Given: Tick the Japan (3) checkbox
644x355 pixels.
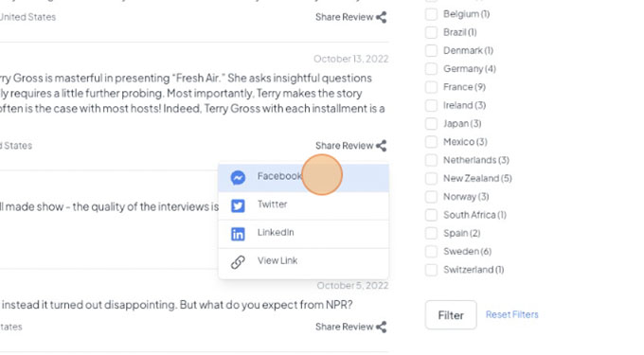Looking at the screenshot, I should point(431,123).
